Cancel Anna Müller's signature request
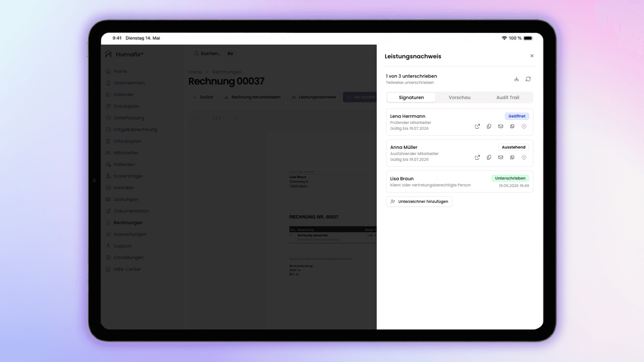The image size is (644, 362). [x=524, y=157]
